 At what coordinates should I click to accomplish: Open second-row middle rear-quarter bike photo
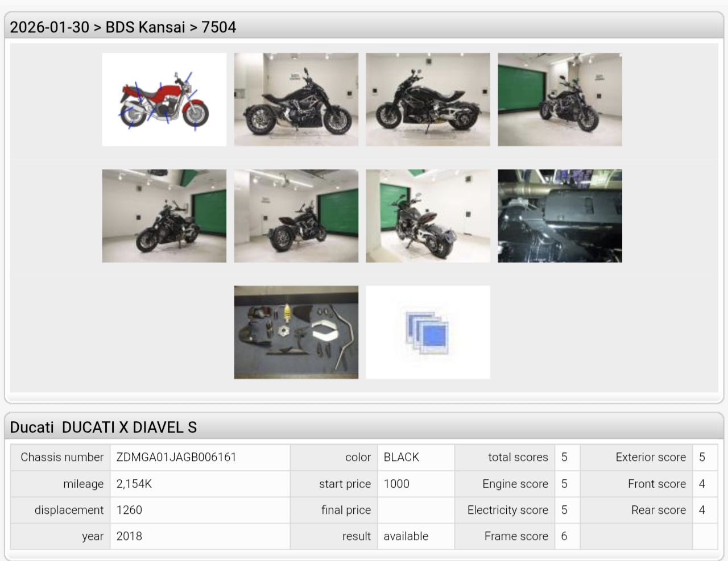(x=296, y=216)
